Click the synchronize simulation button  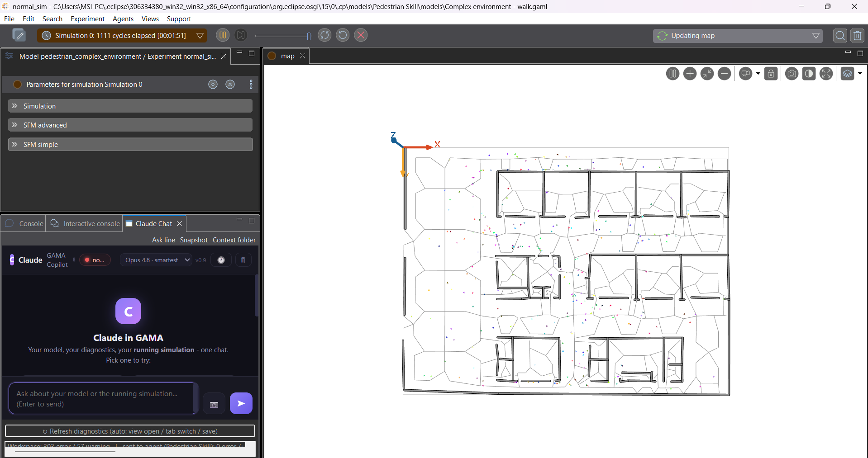324,35
